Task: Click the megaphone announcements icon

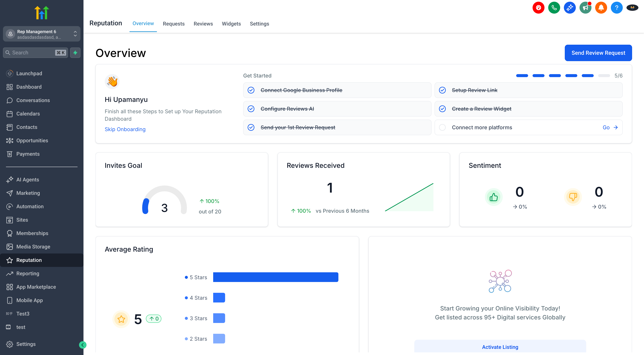Action: click(585, 8)
